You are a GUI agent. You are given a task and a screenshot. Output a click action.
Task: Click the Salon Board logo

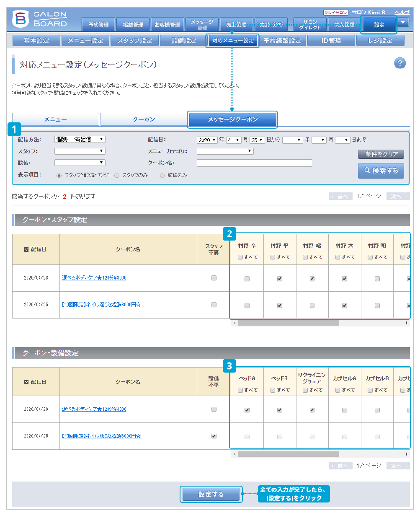pos(40,19)
